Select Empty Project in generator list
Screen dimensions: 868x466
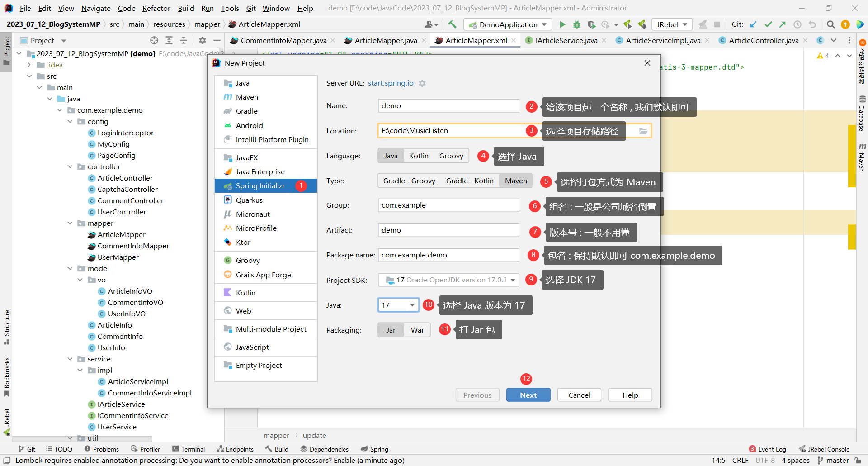tap(266, 365)
